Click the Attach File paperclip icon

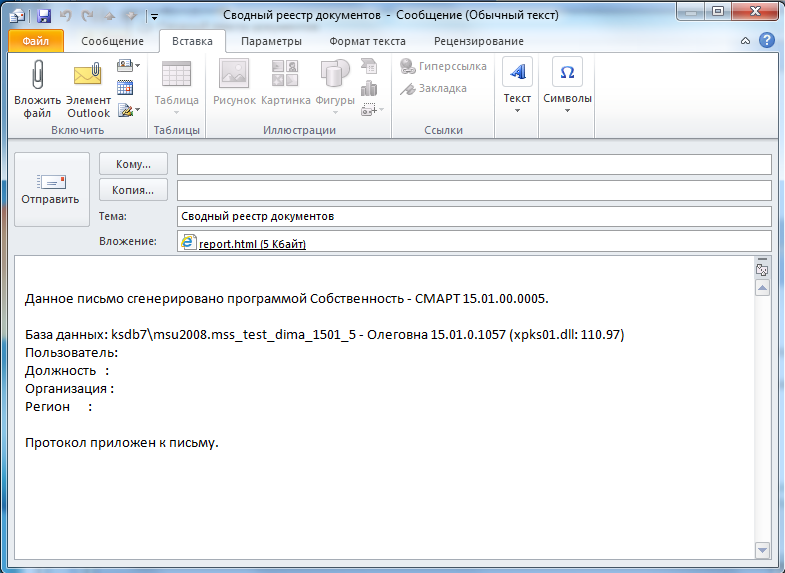38,74
